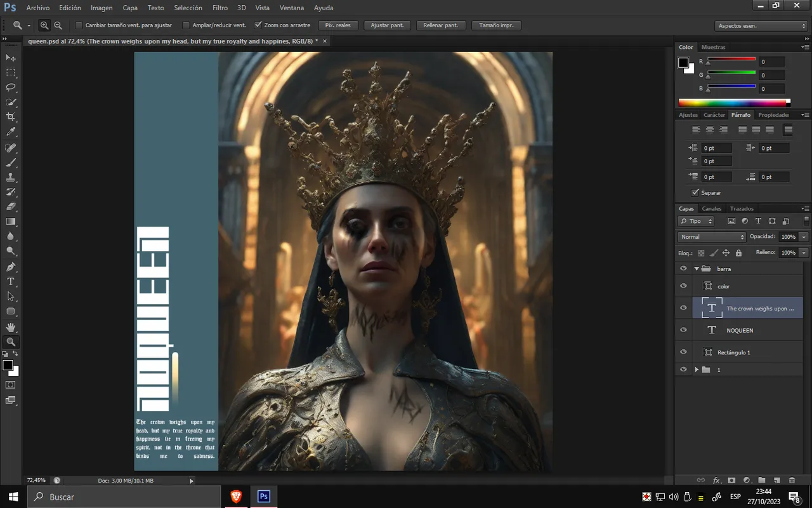The width and height of the screenshot is (812, 508).
Task: Select the History Brush tool
Action: pos(11,192)
